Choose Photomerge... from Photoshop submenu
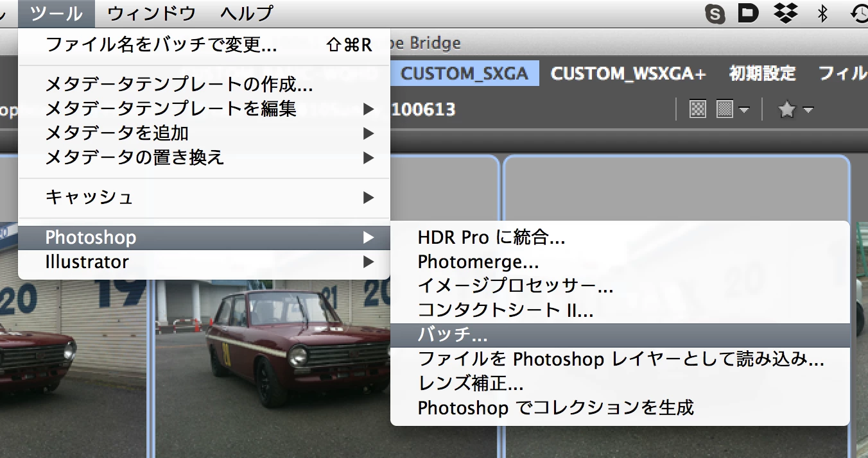Viewport: 868px width, 458px height. 620,262
